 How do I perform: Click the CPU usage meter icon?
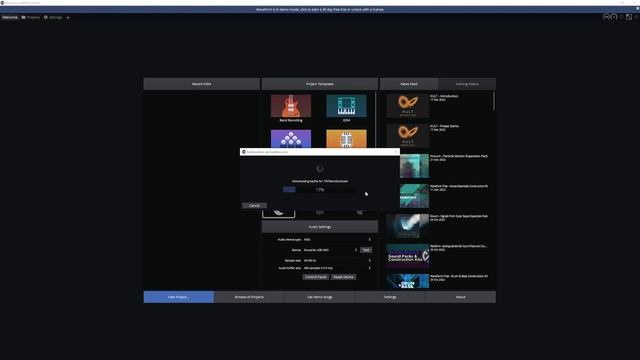[x=607, y=17]
